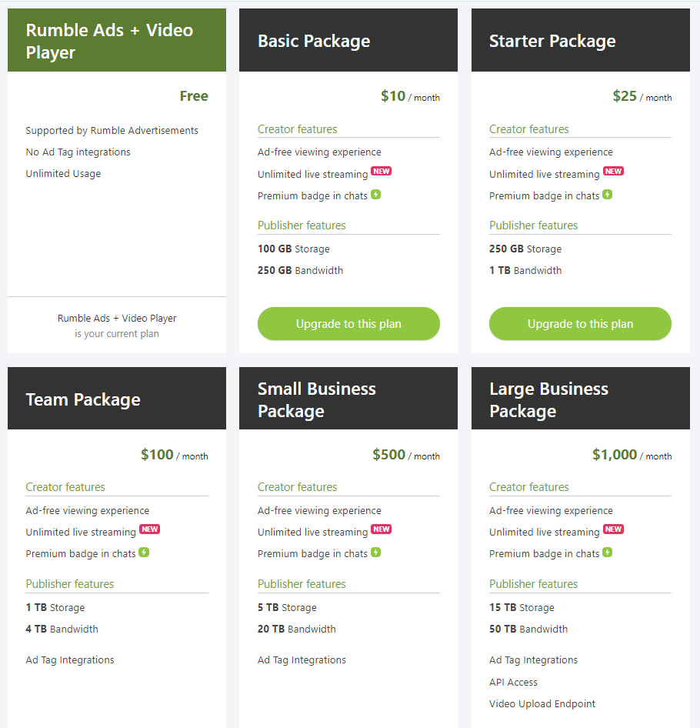
Task: Select the Rumble Ads + Video Player header
Action: (117, 40)
